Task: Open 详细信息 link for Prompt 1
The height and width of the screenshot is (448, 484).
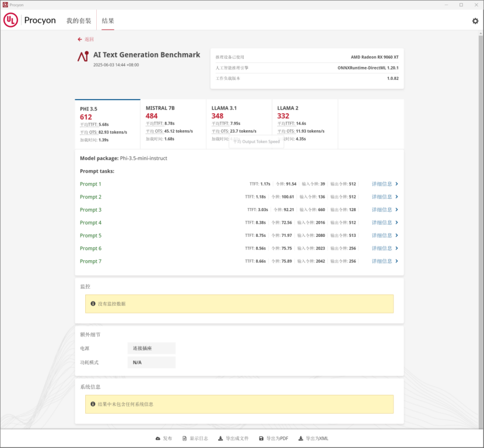Action: (x=382, y=184)
